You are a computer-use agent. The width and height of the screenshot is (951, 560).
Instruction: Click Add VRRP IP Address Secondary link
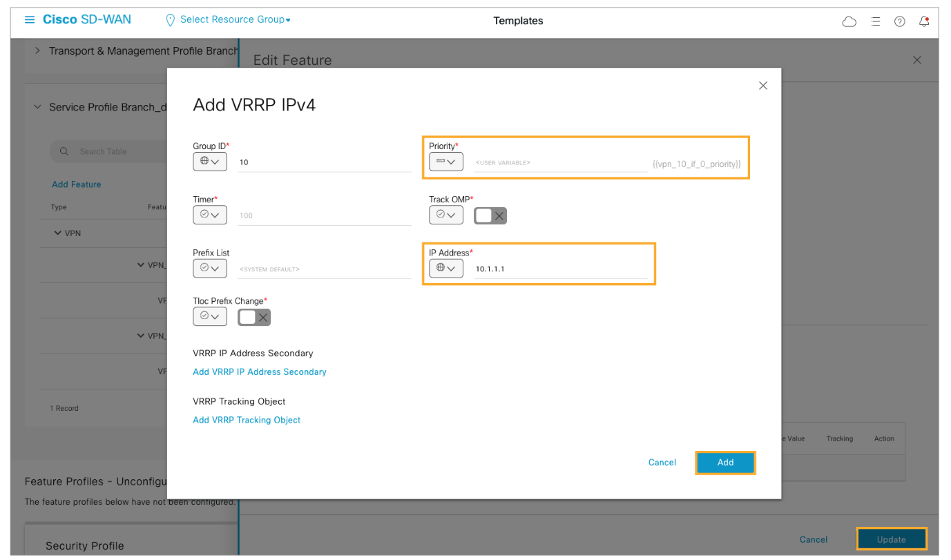coord(259,371)
